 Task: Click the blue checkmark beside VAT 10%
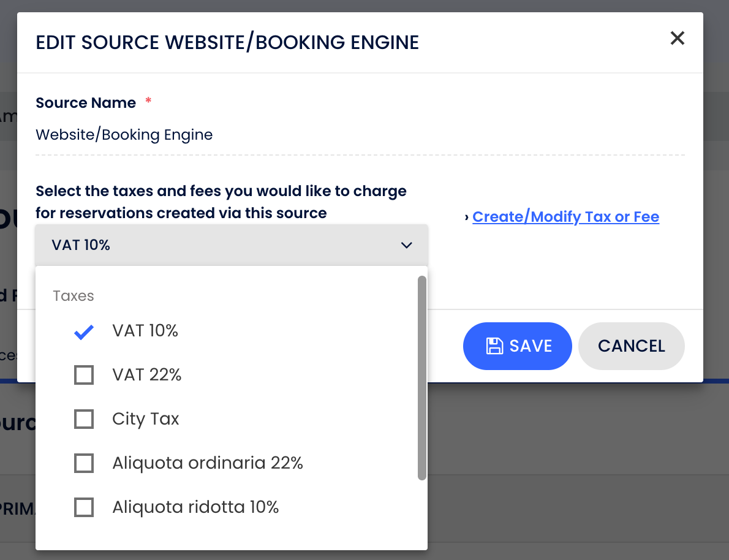tap(83, 332)
